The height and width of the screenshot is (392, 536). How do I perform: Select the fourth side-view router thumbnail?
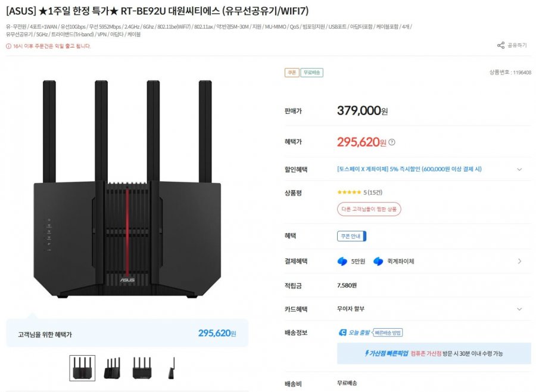pyautogui.click(x=172, y=368)
